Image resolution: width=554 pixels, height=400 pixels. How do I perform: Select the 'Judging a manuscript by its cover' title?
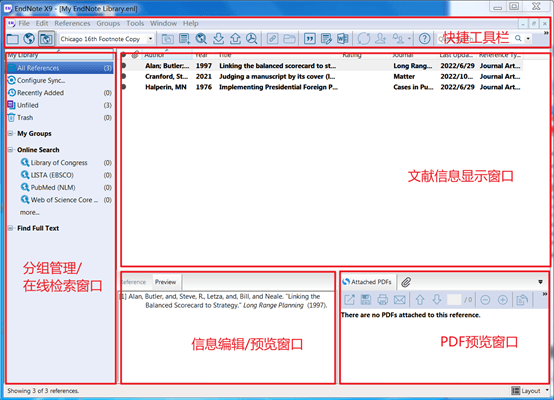coord(277,76)
